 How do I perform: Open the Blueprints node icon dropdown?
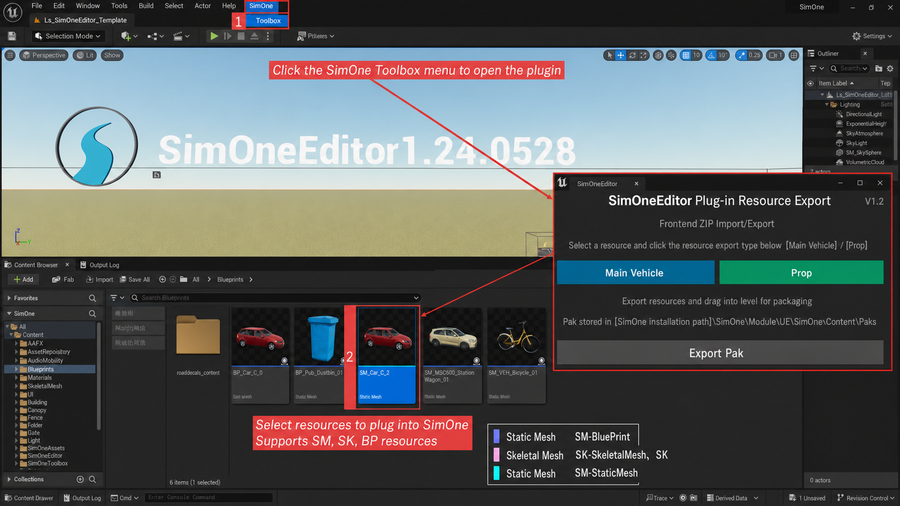coord(155,36)
